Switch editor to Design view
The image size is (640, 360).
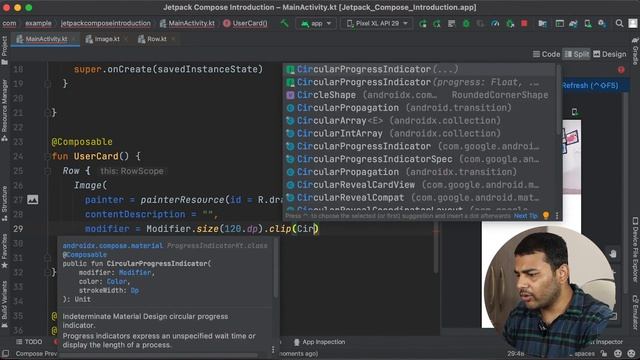(609, 54)
